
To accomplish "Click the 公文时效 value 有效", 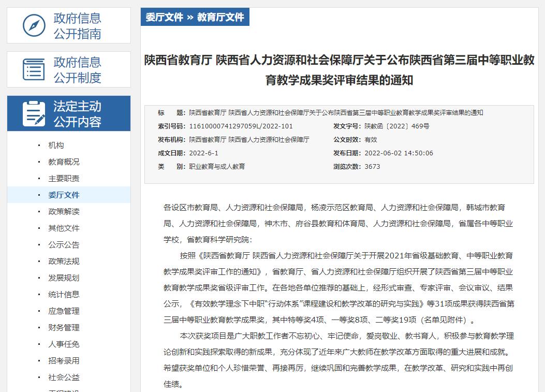I will point(371,140).
